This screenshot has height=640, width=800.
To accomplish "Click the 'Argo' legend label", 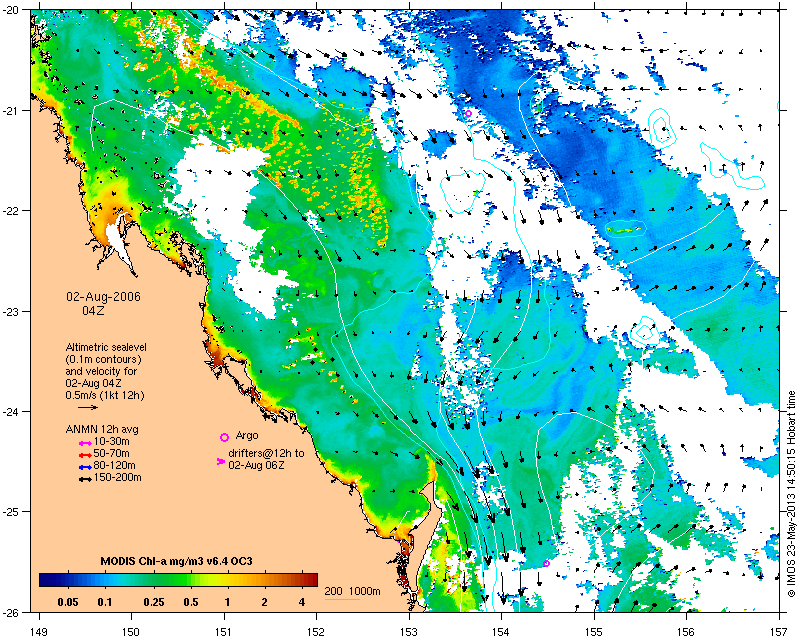I will click(247, 436).
